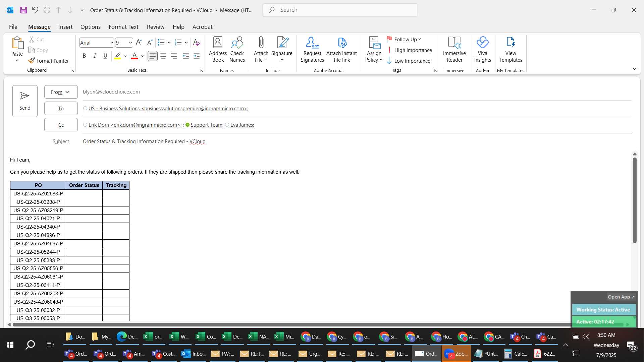Click the Search box in title bar
Viewport: 644px width, 362px height.
340,10
